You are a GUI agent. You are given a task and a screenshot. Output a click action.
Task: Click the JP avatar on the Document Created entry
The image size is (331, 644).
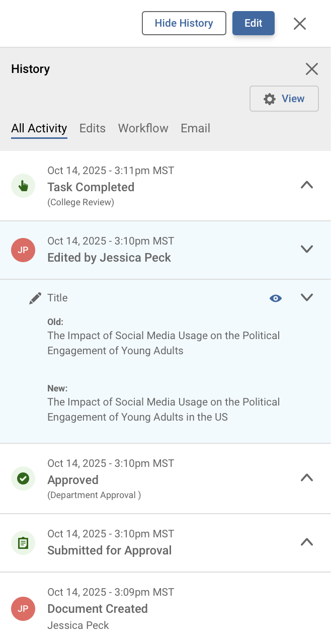click(x=23, y=609)
